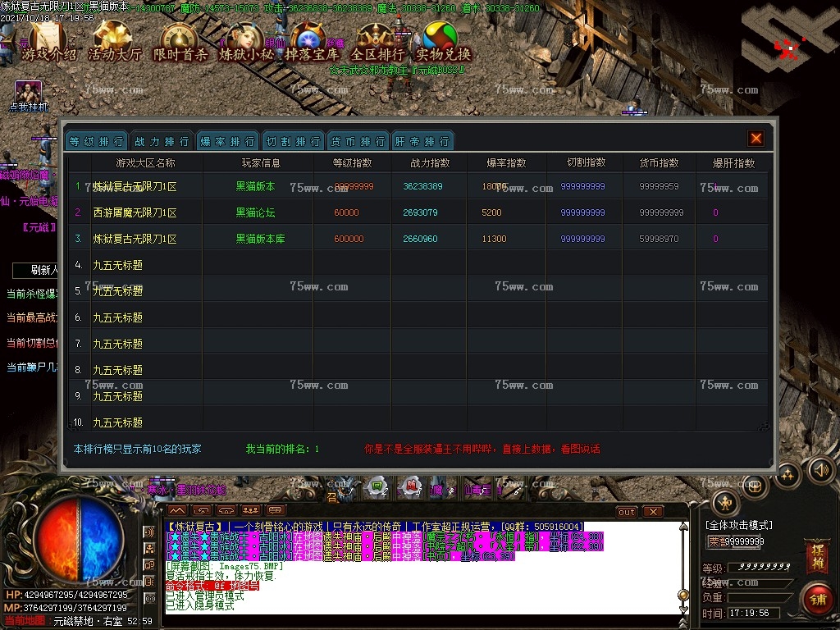Open the 限时首杀 timed first-kill icon
Screen dimensions: 840x630
point(180,42)
